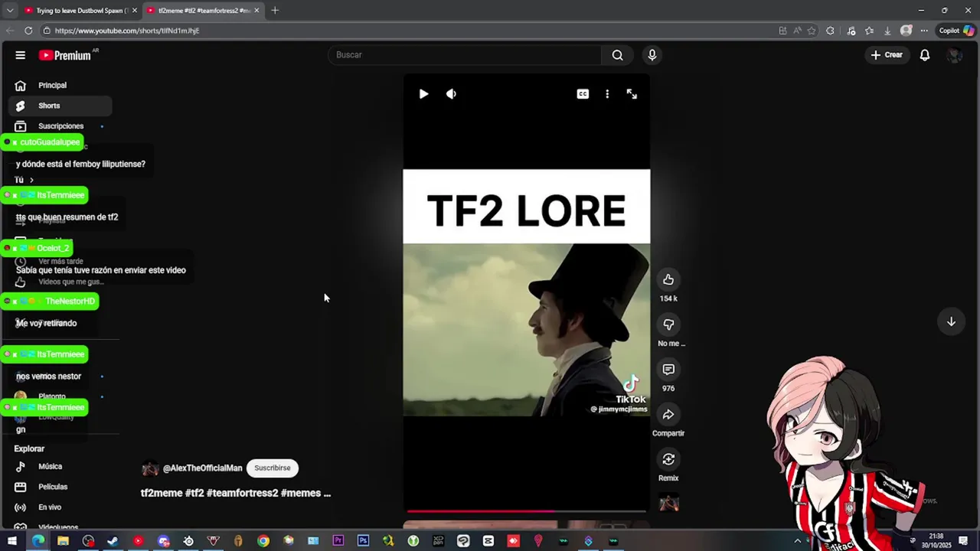Open the 976 comments panel

pyautogui.click(x=668, y=370)
